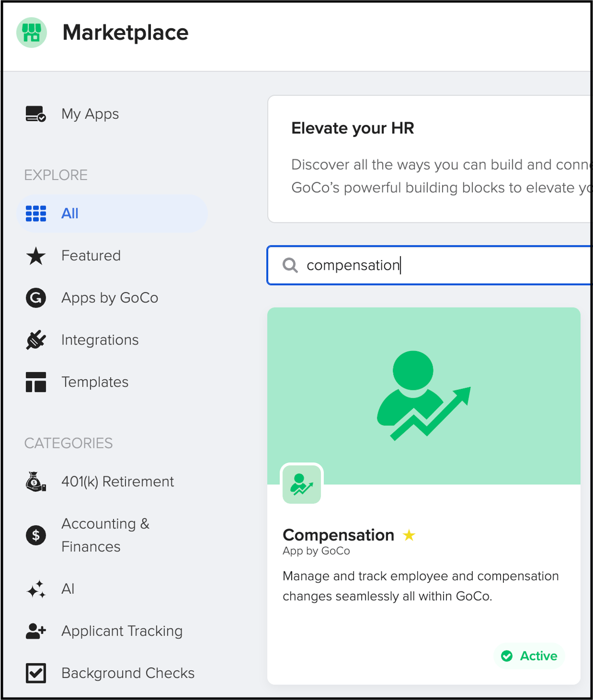593x700 pixels.
Task: Click the Compensation app's small badge icon
Action: click(301, 484)
